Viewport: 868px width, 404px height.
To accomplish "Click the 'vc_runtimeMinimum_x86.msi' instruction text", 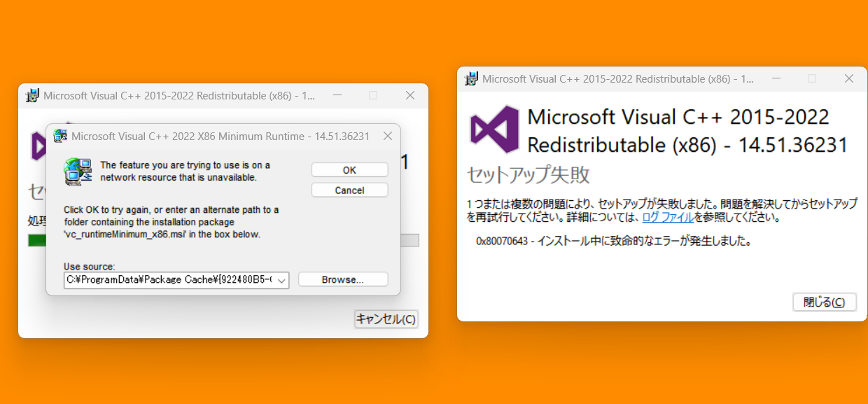I will coord(171,222).
